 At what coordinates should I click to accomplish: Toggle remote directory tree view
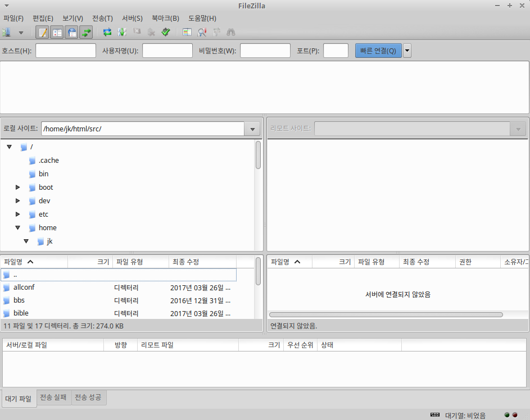71,33
